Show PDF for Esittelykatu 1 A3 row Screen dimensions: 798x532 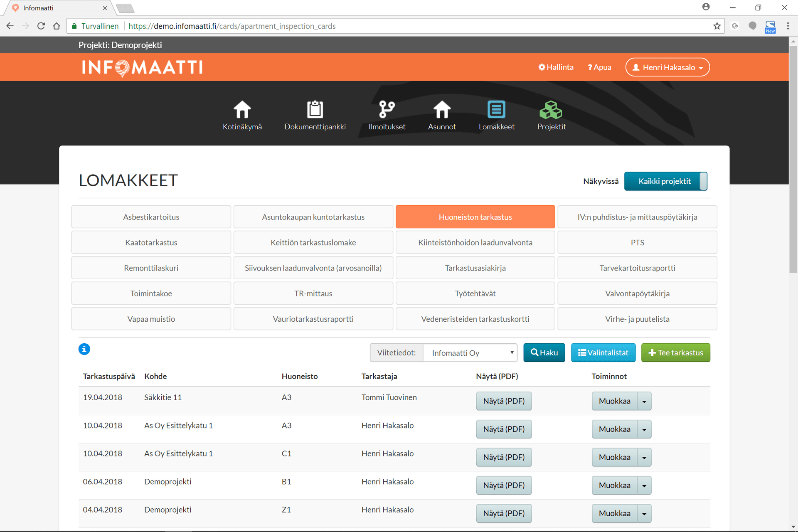click(x=504, y=429)
